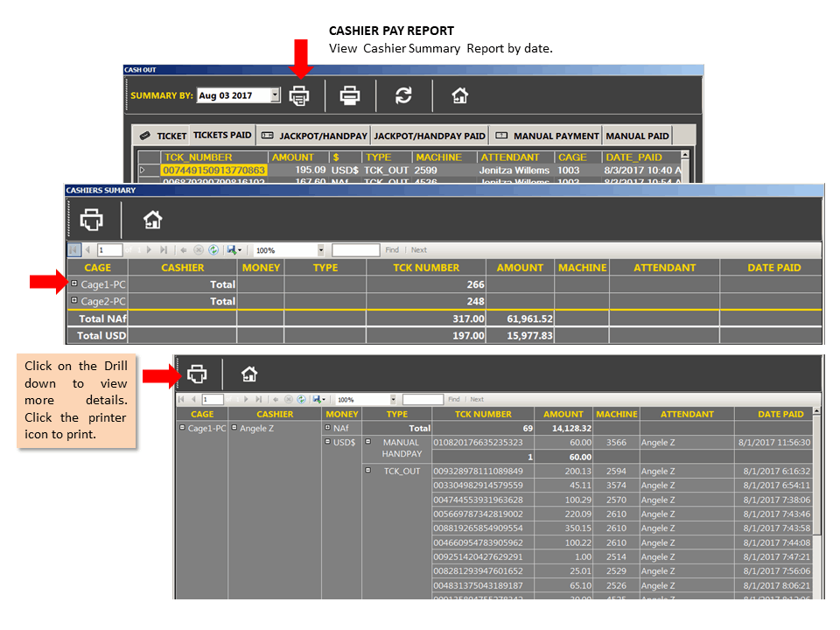
Task: Open the 100% zoom dropdown in Cashiers Summary
Action: coord(321,250)
